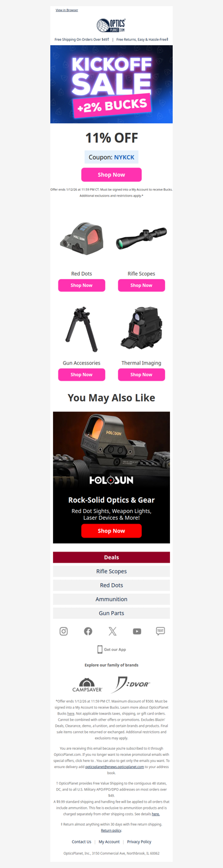Click the Get our App phone icon
The height and width of the screenshot is (868, 223).
coord(100,649)
